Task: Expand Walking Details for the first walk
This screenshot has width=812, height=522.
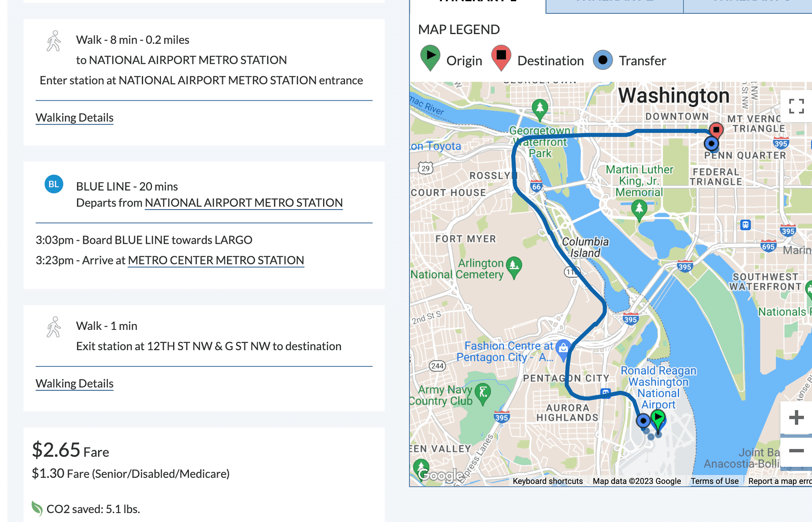Action: tap(74, 117)
